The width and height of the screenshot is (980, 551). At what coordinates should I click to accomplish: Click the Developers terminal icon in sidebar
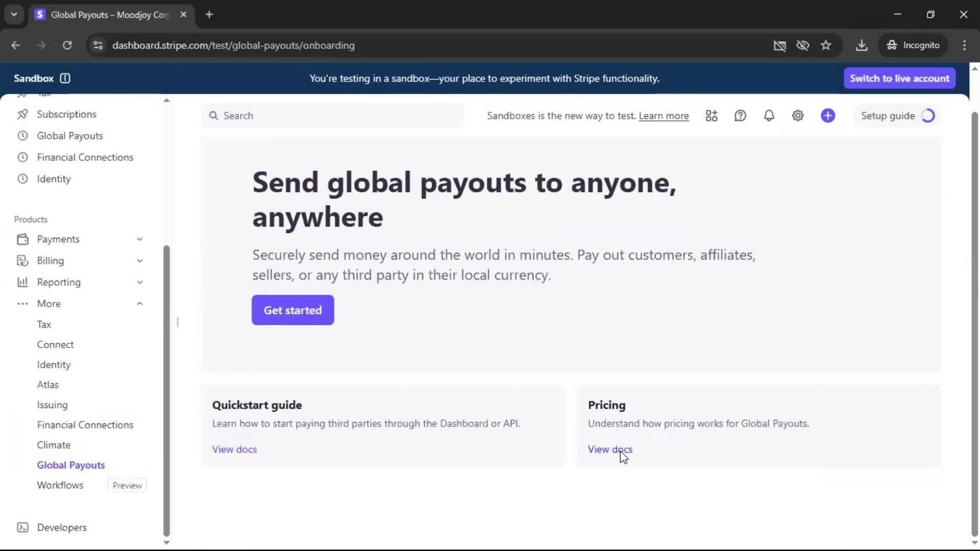click(x=22, y=527)
